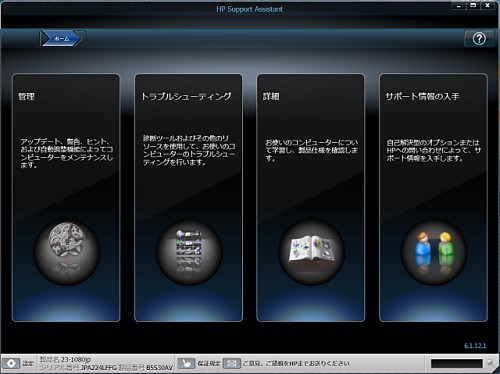Click the warranty hand icon in status bar
500x374 pixels.
186,363
